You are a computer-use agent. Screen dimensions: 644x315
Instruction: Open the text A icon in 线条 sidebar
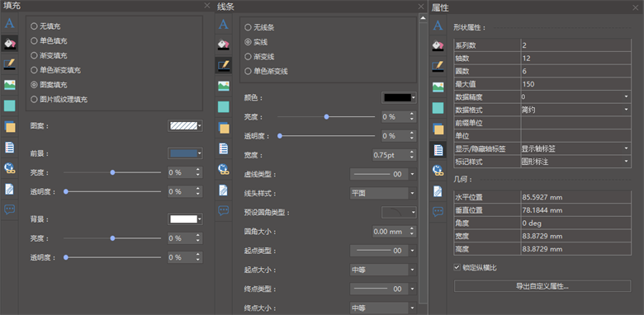tap(224, 24)
